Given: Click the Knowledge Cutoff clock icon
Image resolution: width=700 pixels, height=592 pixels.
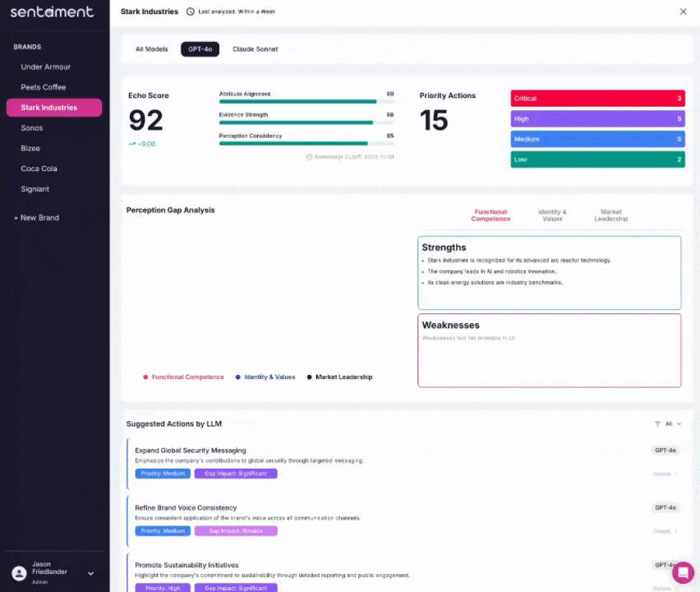Looking at the screenshot, I should click(309, 157).
